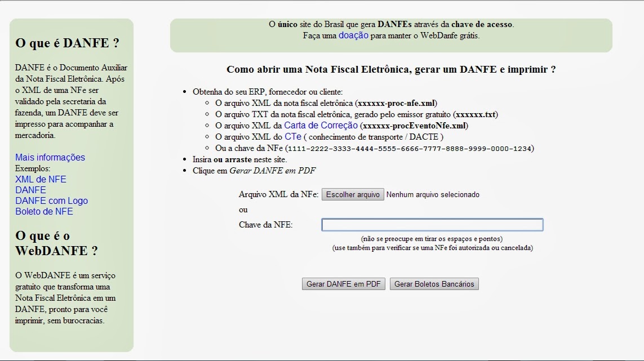Click the 'Exemplos:' label in the sidebar
Image resolution: width=644 pixels, height=361 pixels.
click(33, 168)
